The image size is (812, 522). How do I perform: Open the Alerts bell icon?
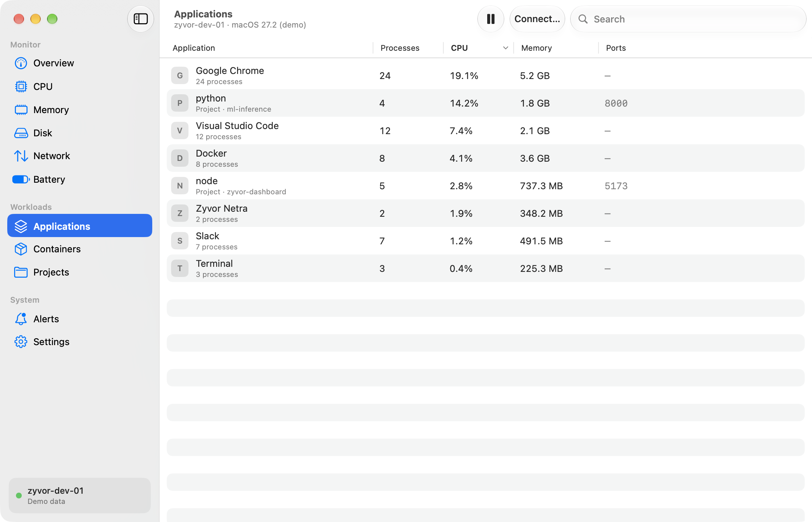tap(21, 319)
